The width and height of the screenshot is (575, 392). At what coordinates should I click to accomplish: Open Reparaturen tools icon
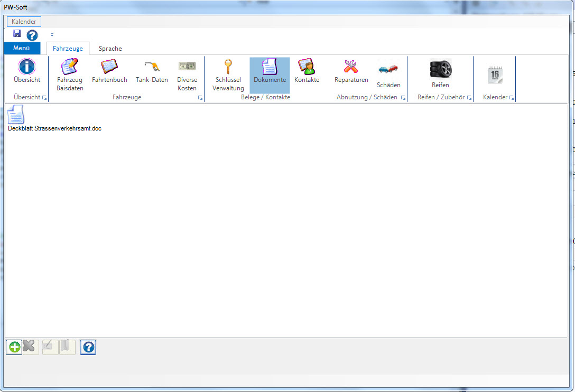(351, 67)
